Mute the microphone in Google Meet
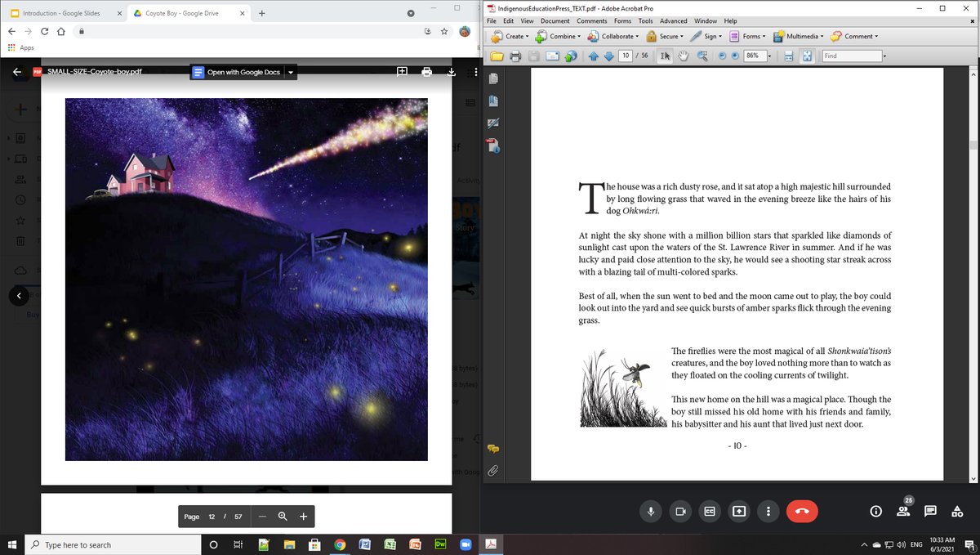The width and height of the screenshot is (980, 555). (x=651, y=511)
